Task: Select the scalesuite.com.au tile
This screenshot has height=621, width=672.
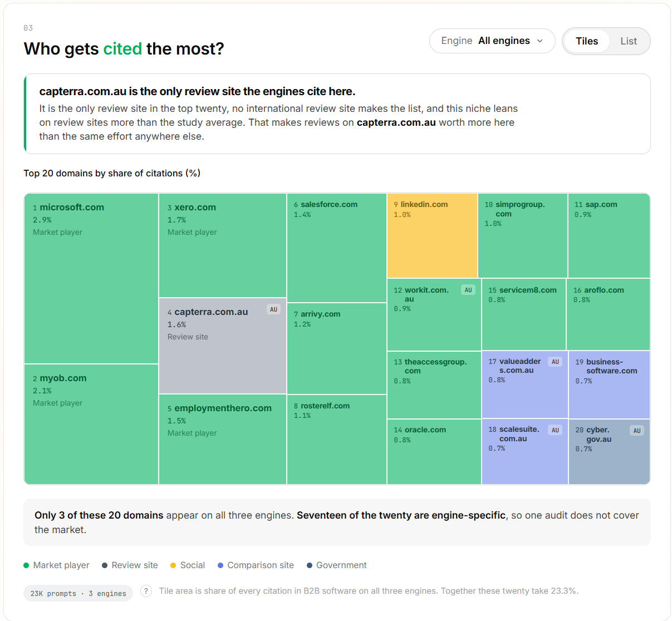Action: (x=525, y=452)
